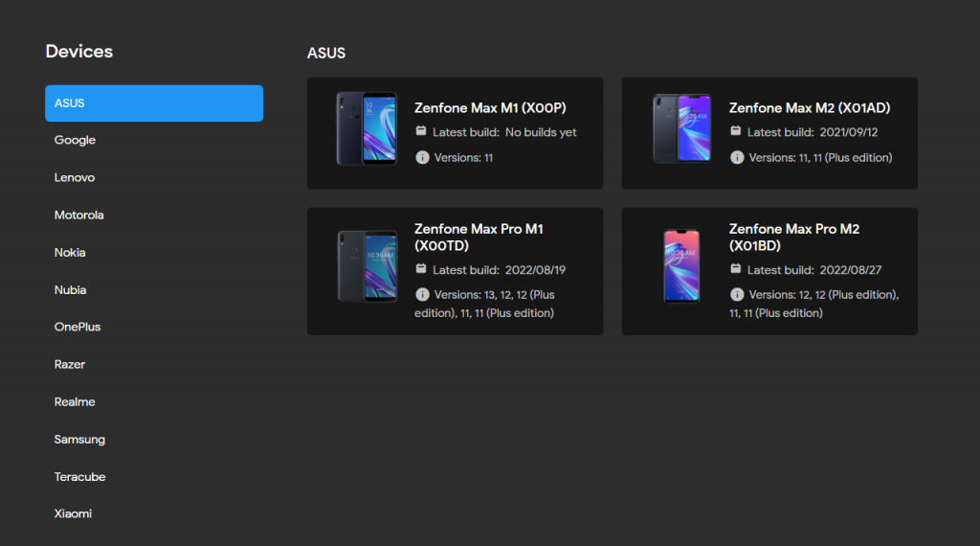Click the versions info icon on Zenfone Max Pro M2
Image resolution: width=980 pixels, height=546 pixels.
click(737, 295)
